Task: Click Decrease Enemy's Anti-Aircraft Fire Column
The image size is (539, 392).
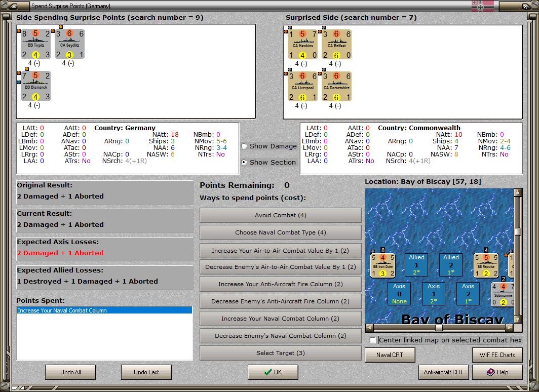Action: click(x=281, y=301)
